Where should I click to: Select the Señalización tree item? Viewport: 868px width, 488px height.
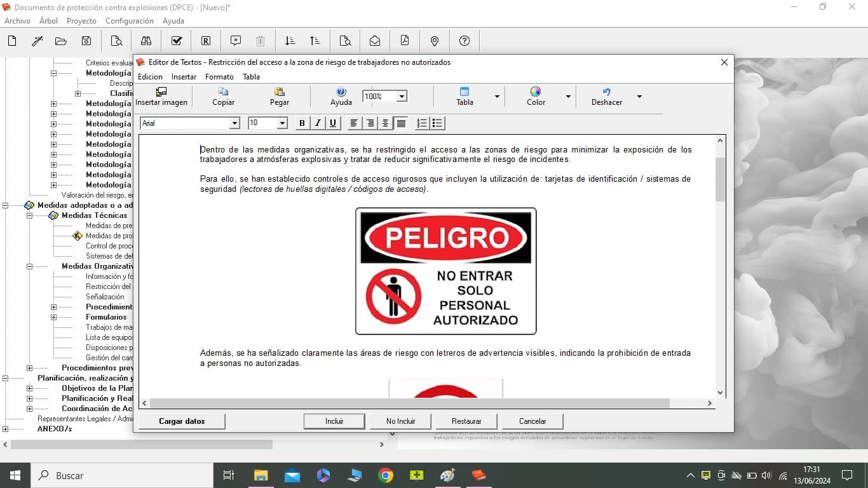click(105, 297)
